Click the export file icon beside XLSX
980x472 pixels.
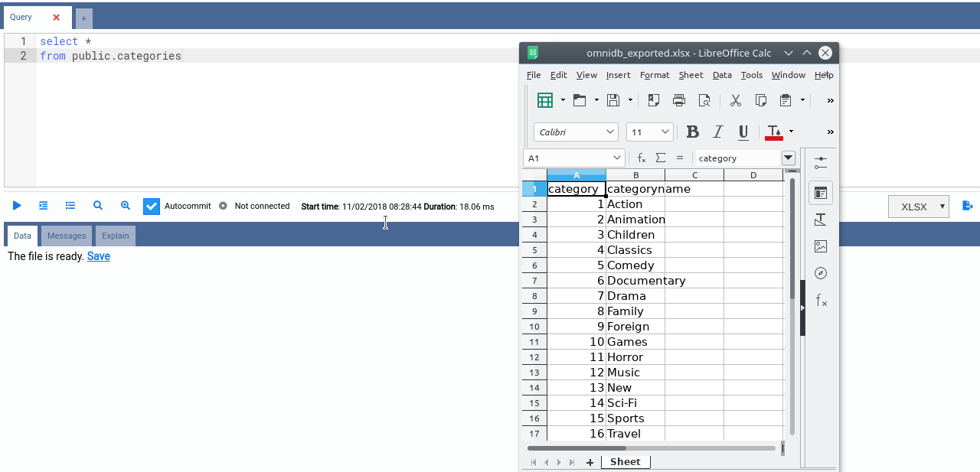click(967, 206)
